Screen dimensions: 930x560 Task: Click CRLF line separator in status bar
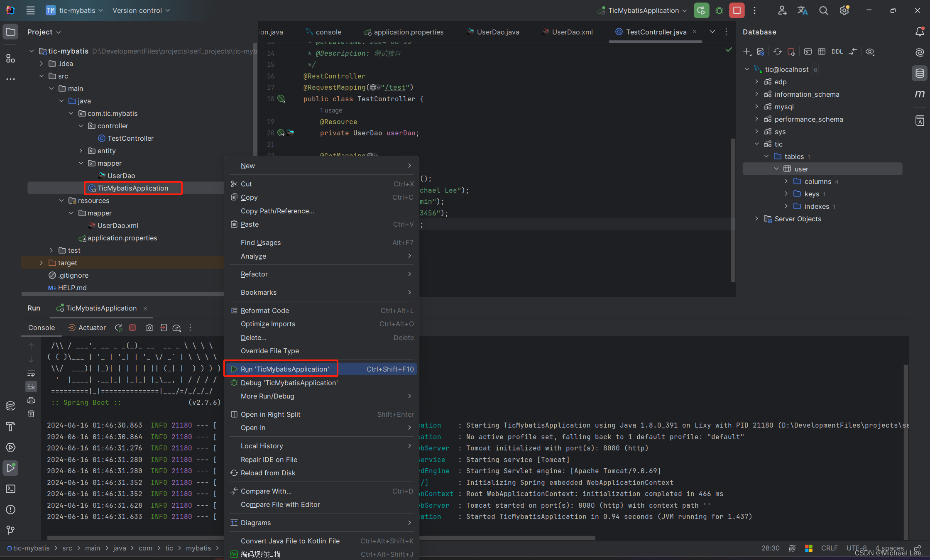click(x=829, y=548)
